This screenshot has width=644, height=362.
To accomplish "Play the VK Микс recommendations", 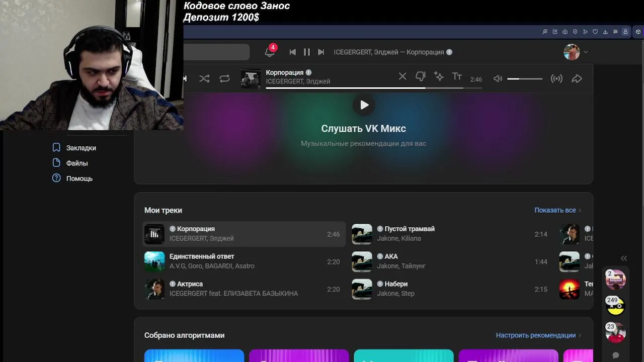I will point(364,105).
